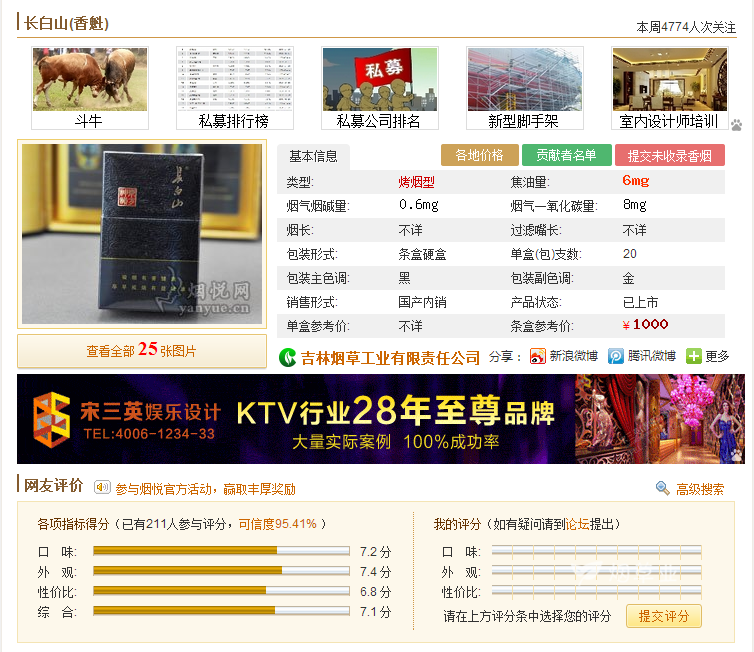This screenshot has height=652, width=754.
Task: Click the 网友评价 section heading
Action: (x=53, y=485)
